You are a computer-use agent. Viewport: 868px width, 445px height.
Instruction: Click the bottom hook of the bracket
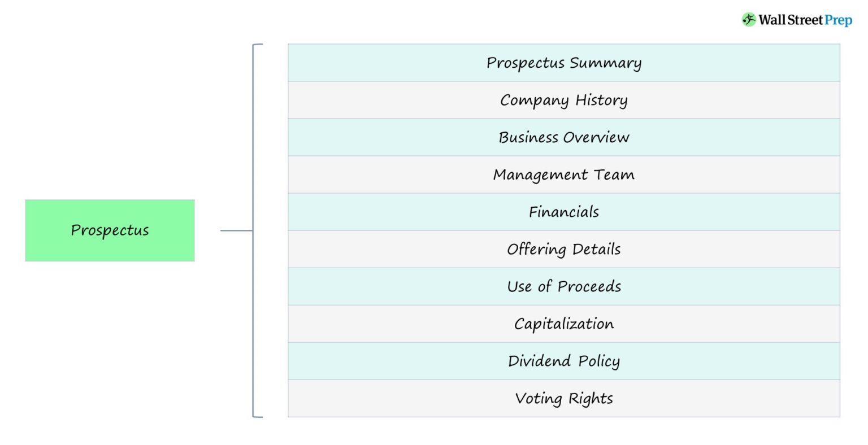[x=258, y=417]
